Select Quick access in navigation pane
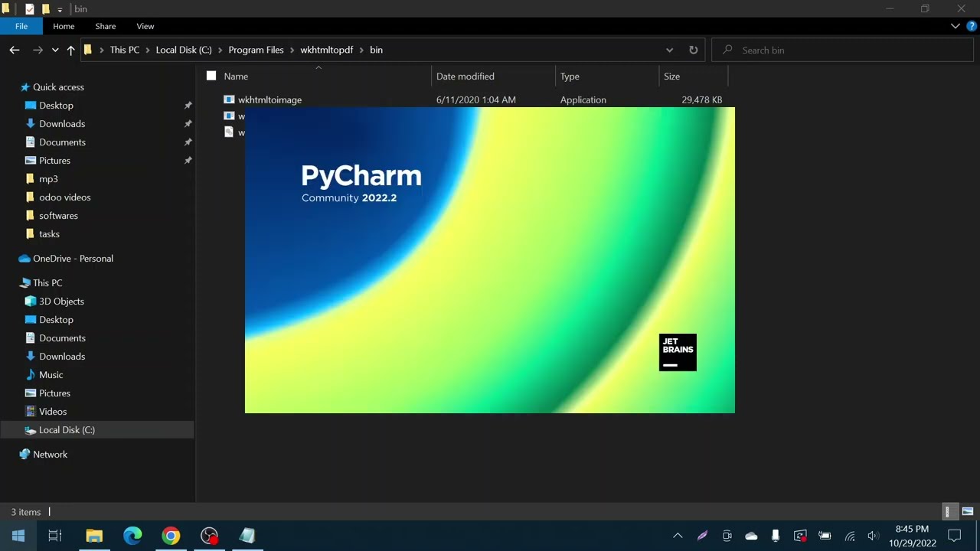Image resolution: width=980 pixels, height=551 pixels. (58, 87)
